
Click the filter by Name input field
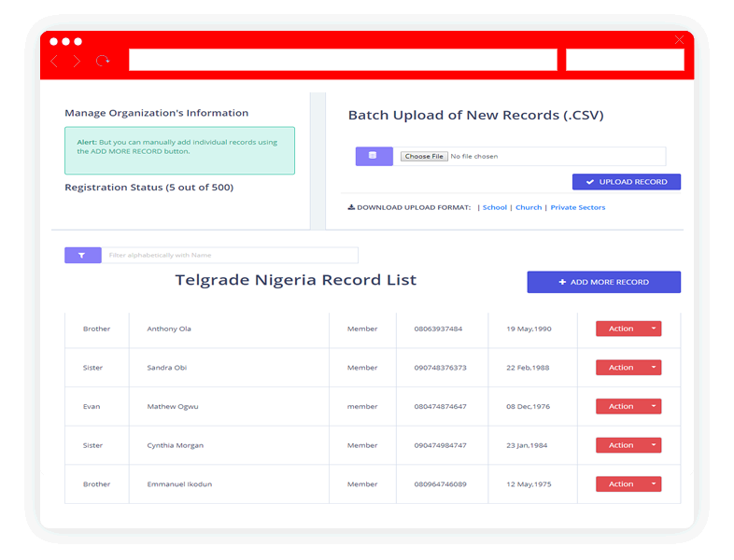click(x=230, y=255)
